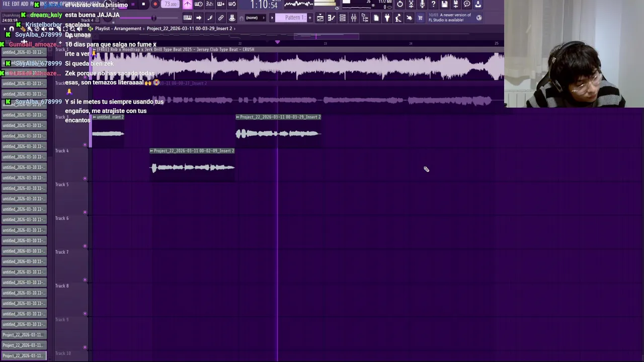Screen dimensions: 644x362
Task: Click the arrow left of Pattern 1
Action: (x=272, y=18)
